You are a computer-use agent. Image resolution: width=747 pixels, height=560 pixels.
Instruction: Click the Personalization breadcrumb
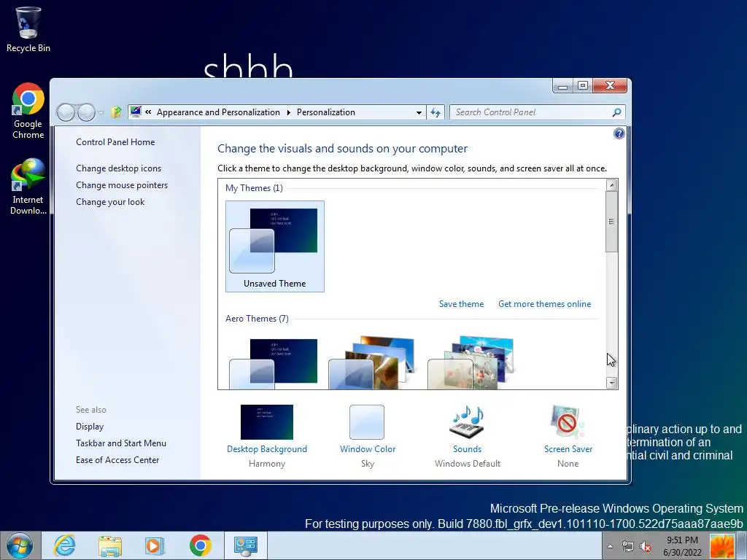326,112
